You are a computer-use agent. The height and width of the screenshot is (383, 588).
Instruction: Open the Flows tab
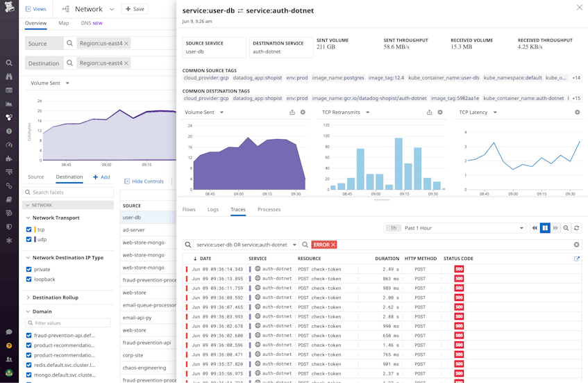[189, 209]
